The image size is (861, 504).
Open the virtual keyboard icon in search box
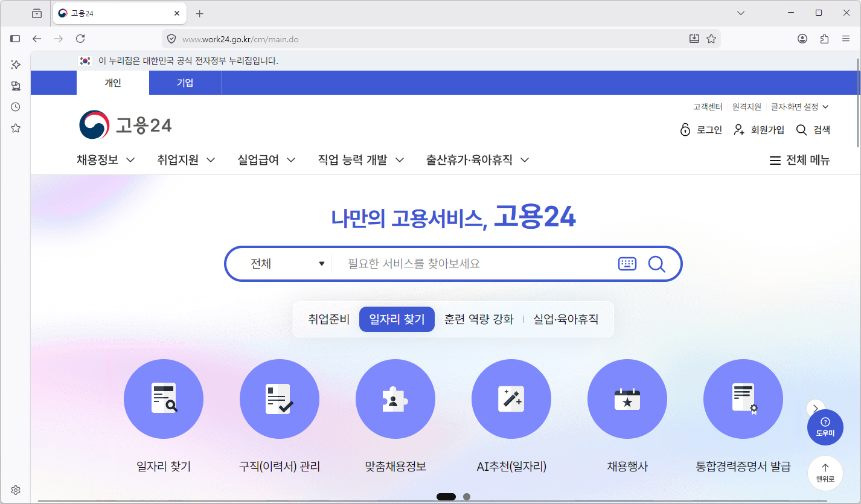click(x=627, y=264)
